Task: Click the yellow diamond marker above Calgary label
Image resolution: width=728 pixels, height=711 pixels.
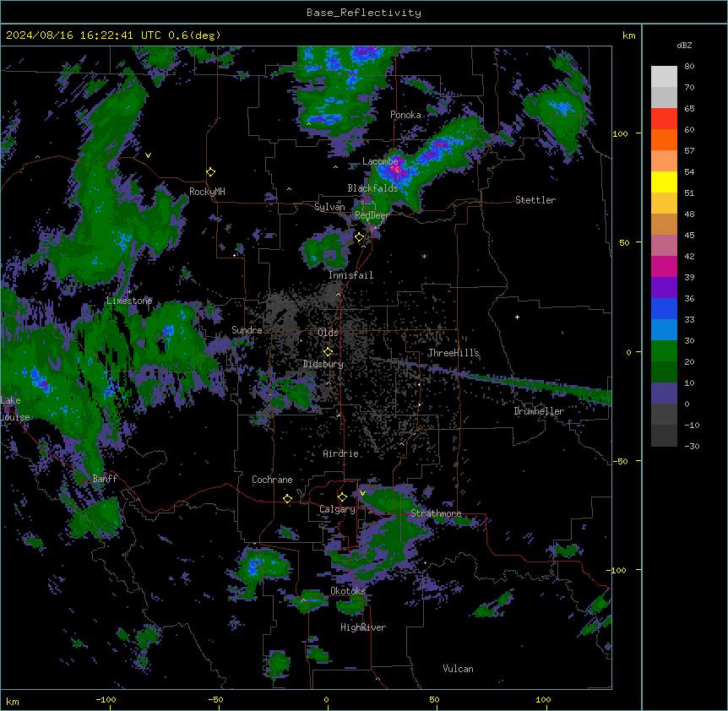Action: coord(342,497)
